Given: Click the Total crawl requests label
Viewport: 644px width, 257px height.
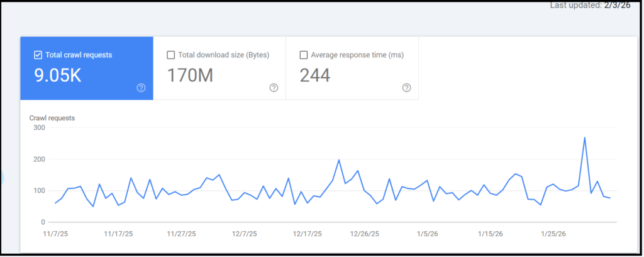Looking at the screenshot, I should [79, 55].
